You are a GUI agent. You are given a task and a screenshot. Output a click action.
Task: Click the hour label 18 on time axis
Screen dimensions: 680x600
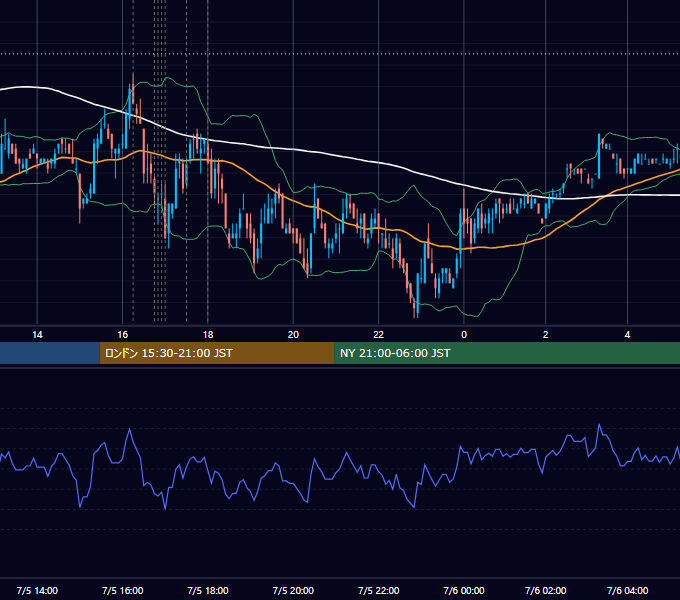(x=208, y=335)
